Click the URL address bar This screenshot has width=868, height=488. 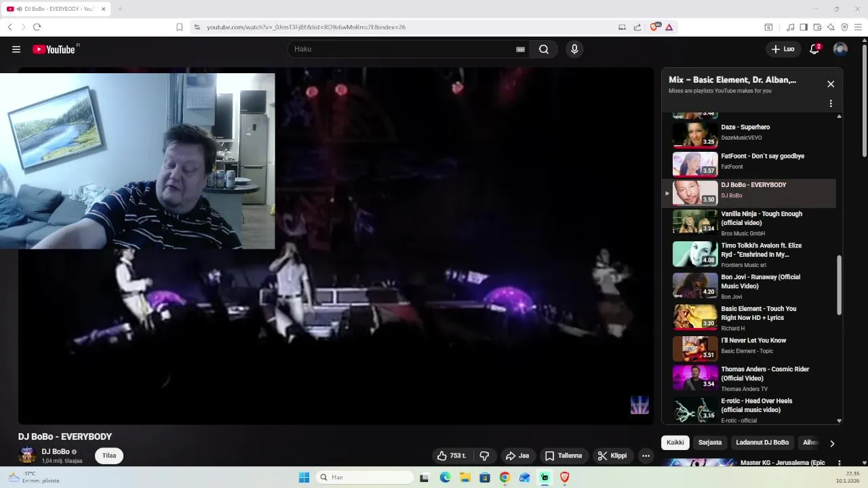407,27
